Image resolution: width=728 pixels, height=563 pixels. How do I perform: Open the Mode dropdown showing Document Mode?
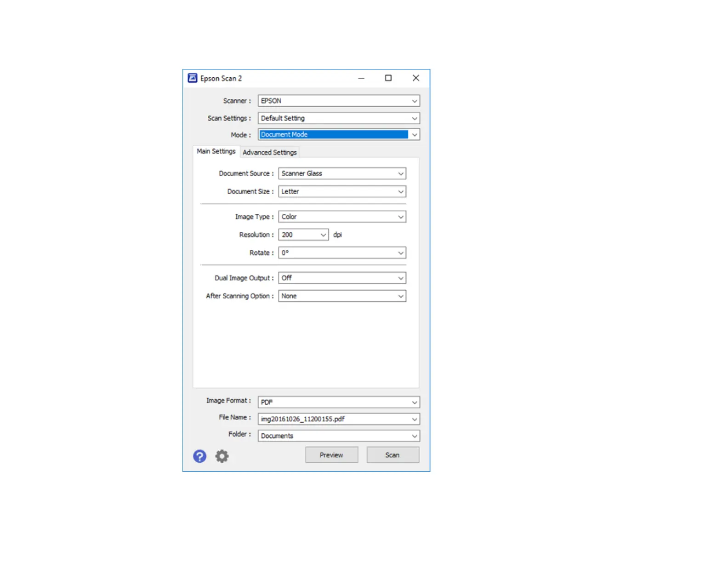coord(339,135)
